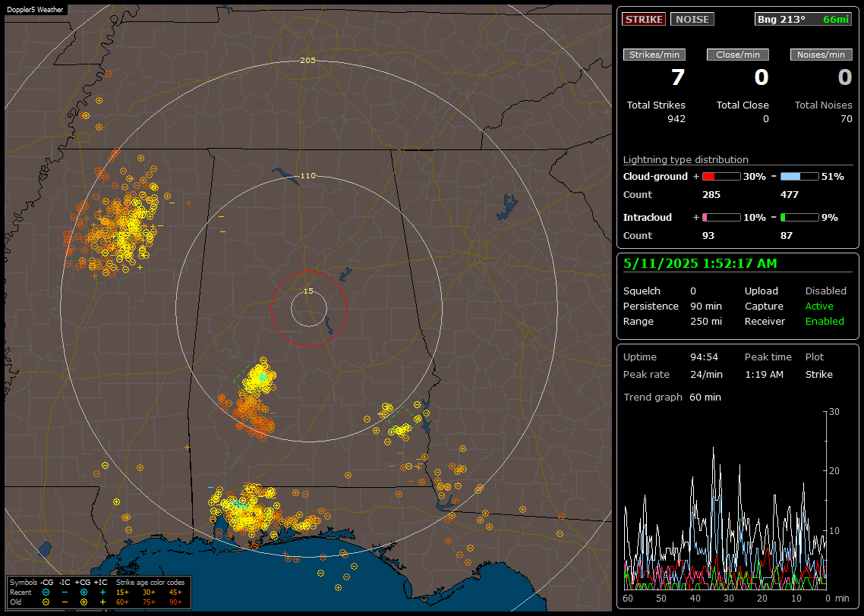Image resolution: width=864 pixels, height=616 pixels.
Task: Click the 75+ strike age color code
Action: 149,602
